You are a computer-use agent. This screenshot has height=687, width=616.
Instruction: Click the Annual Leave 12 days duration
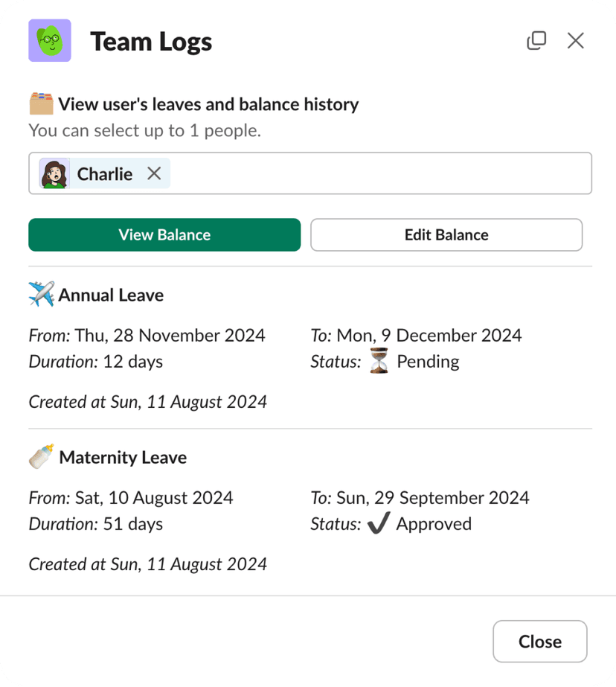(x=132, y=362)
